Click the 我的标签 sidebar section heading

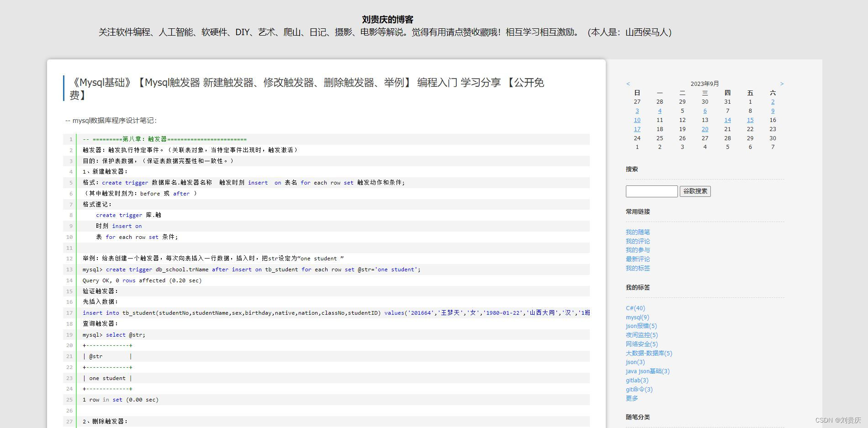[638, 287]
